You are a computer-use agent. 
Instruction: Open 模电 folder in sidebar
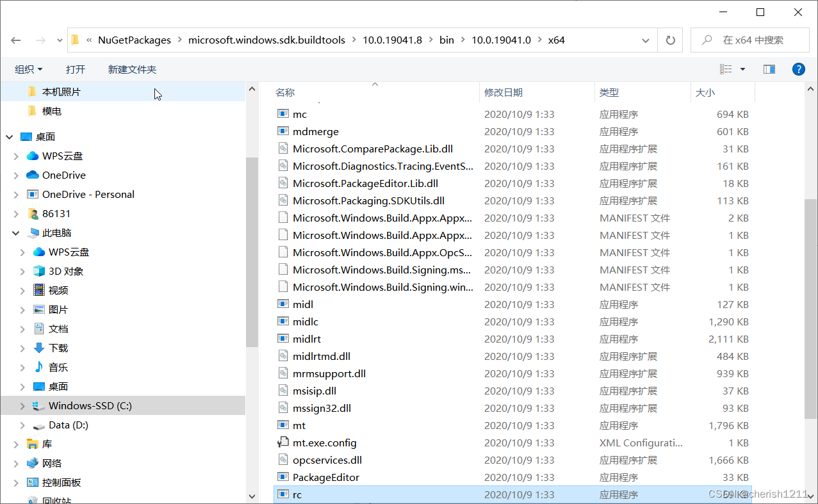(x=52, y=111)
